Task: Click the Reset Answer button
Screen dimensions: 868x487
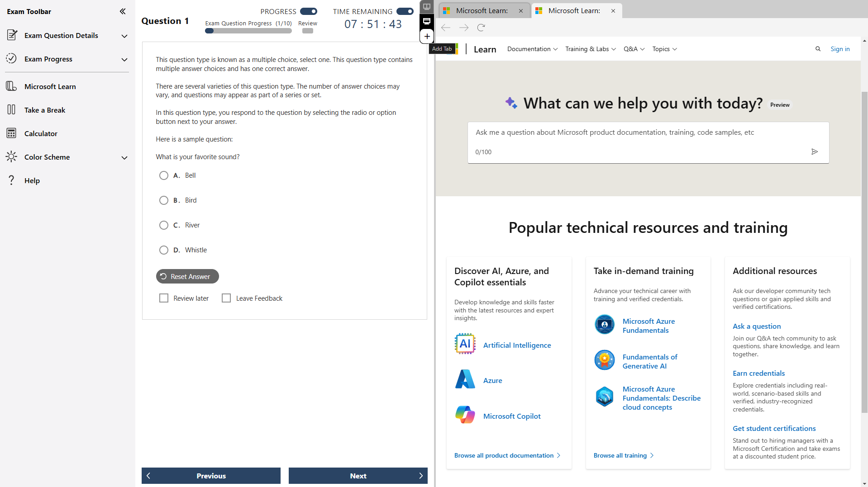Action: point(187,276)
